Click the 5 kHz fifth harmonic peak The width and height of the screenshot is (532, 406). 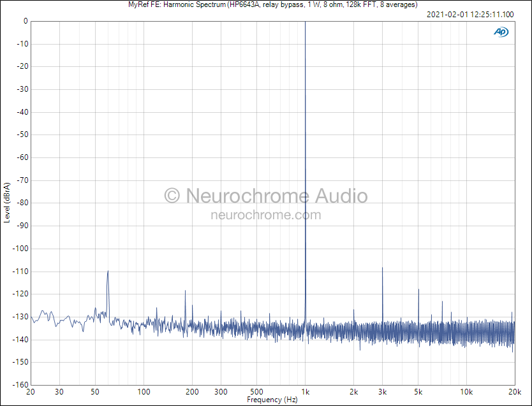(418, 290)
